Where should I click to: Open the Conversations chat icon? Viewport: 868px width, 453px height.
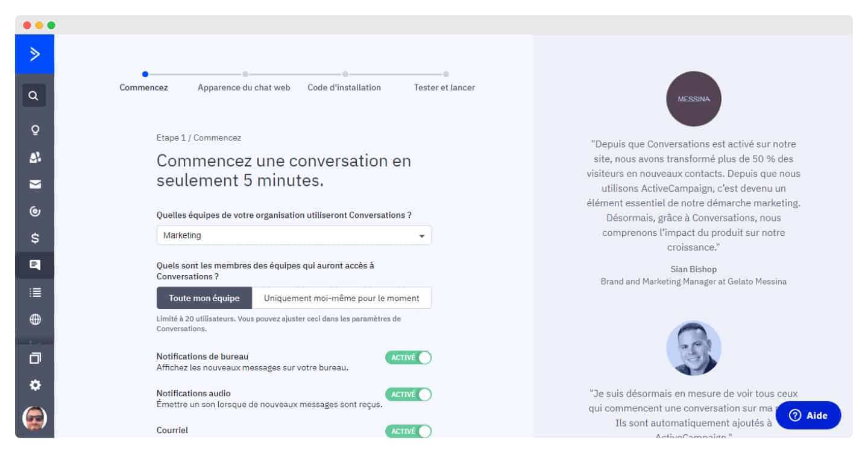click(35, 265)
